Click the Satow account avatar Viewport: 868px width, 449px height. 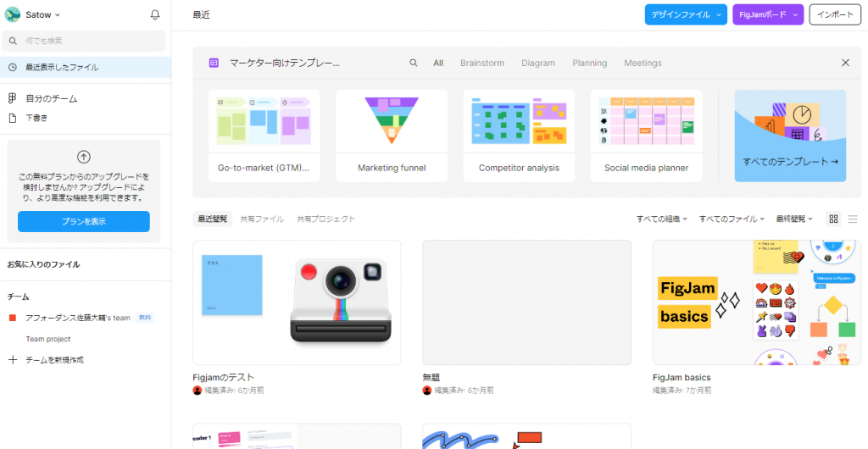coord(12,15)
